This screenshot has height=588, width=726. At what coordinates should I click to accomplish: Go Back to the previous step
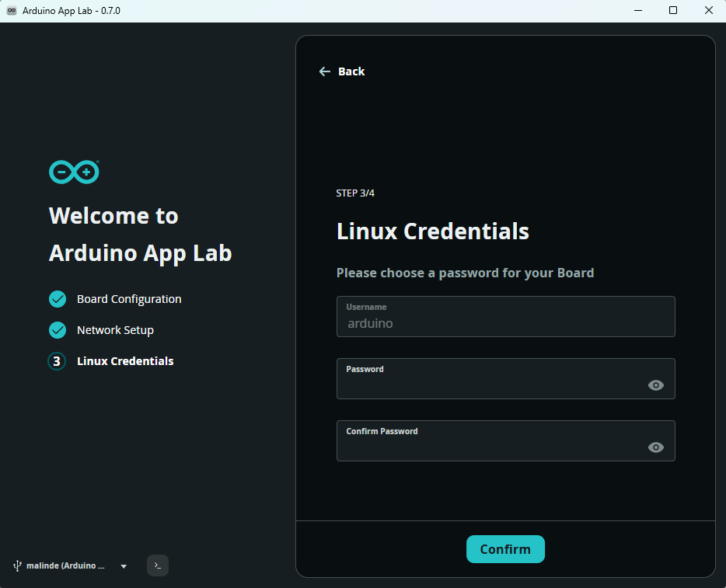(x=342, y=71)
